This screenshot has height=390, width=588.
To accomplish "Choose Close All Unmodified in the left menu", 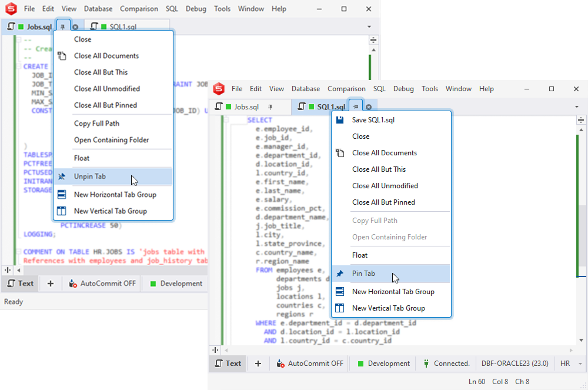I will (x=113, y=89).
